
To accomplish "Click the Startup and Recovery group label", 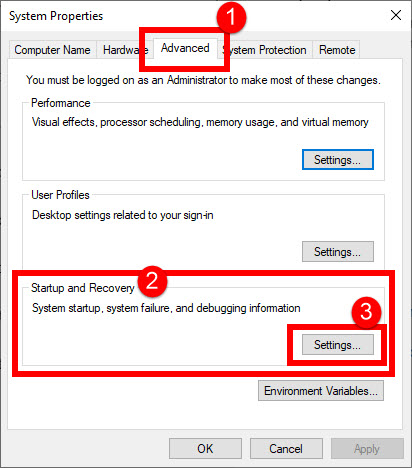I will click(83, 288).
